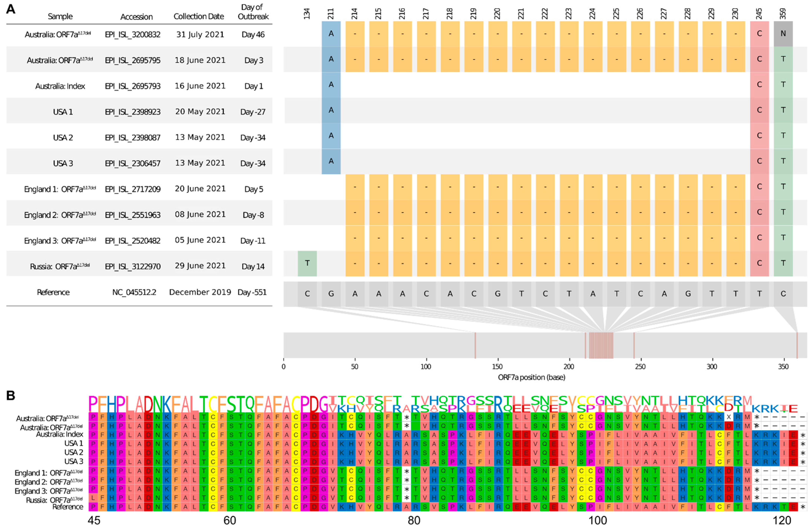
Task: Click the "150" tick on the ORF7a position axis
Action: [x=497, y=367]
